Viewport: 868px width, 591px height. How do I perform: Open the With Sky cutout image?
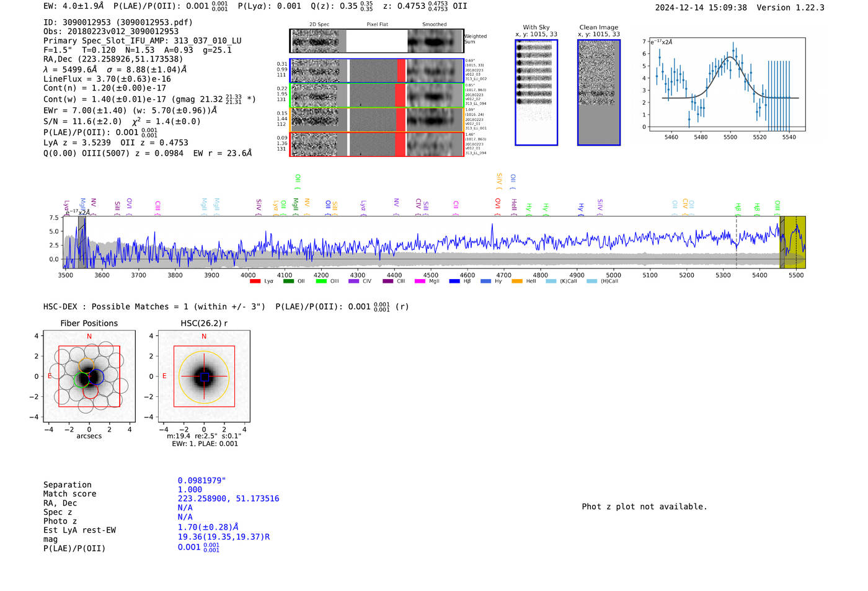[536, 92]
